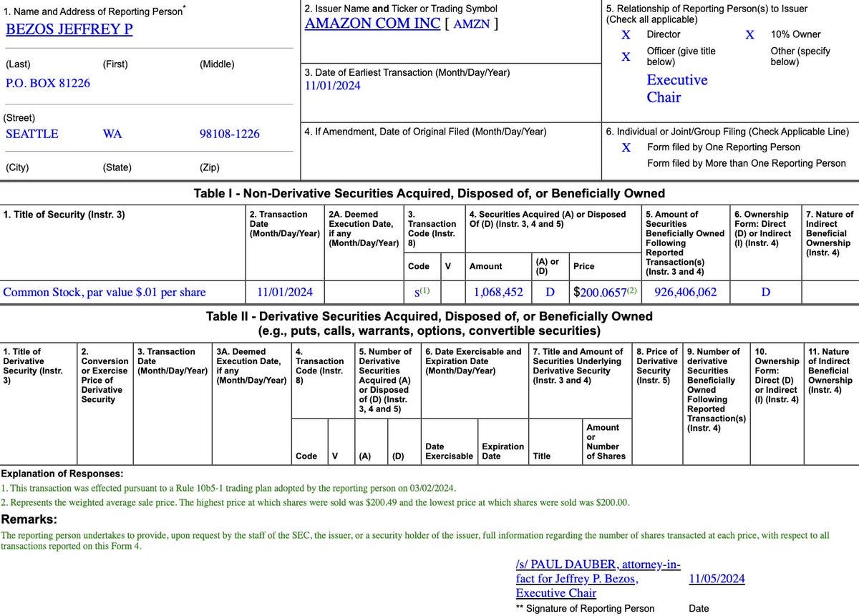
Task: Open the AMAZON COM INC issuer link
Action: point(372,23)
